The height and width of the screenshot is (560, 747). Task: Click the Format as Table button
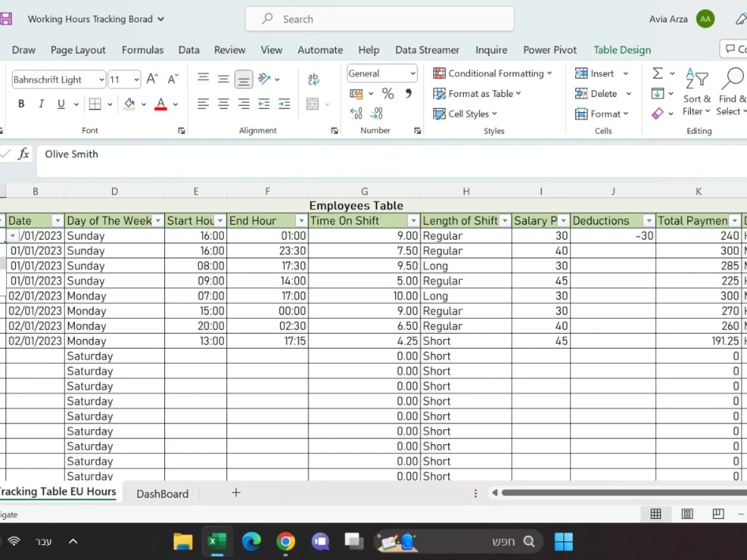477,93
